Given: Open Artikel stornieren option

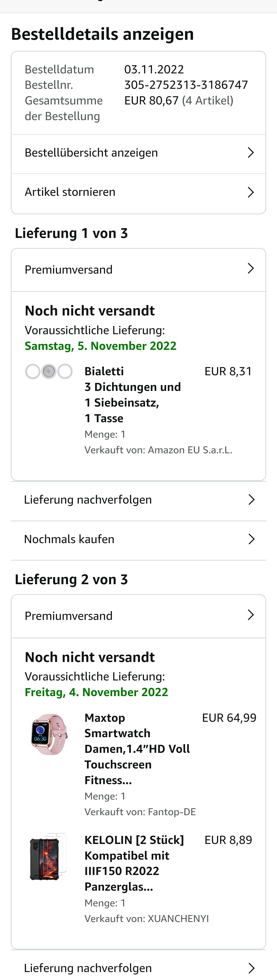Looking at the screenshot, I should coord(70,192).
